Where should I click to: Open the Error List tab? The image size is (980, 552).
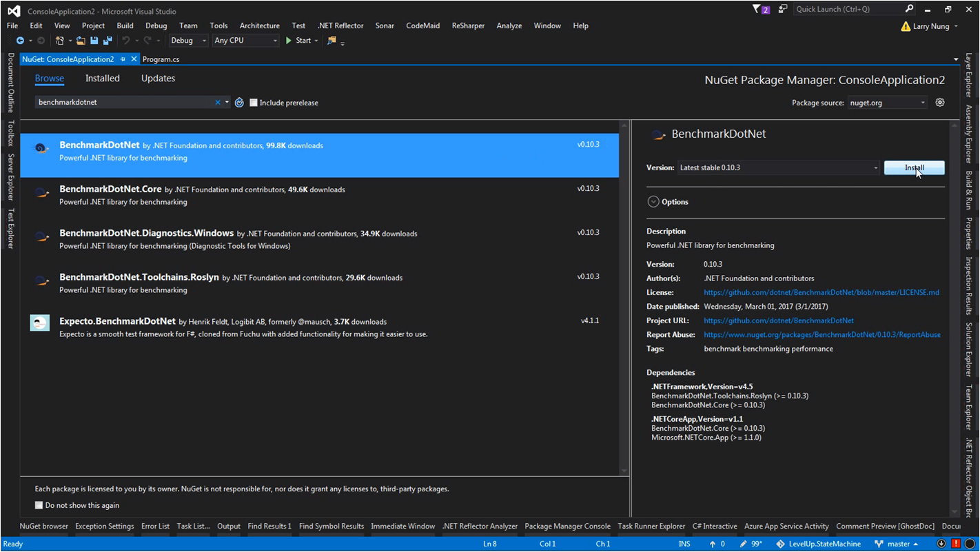point(155,526)
